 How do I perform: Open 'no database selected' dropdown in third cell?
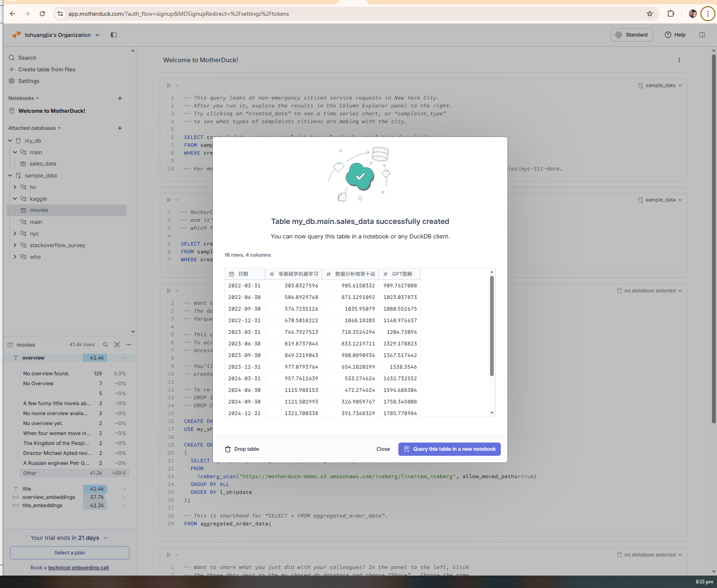click(x=649, y=291)
